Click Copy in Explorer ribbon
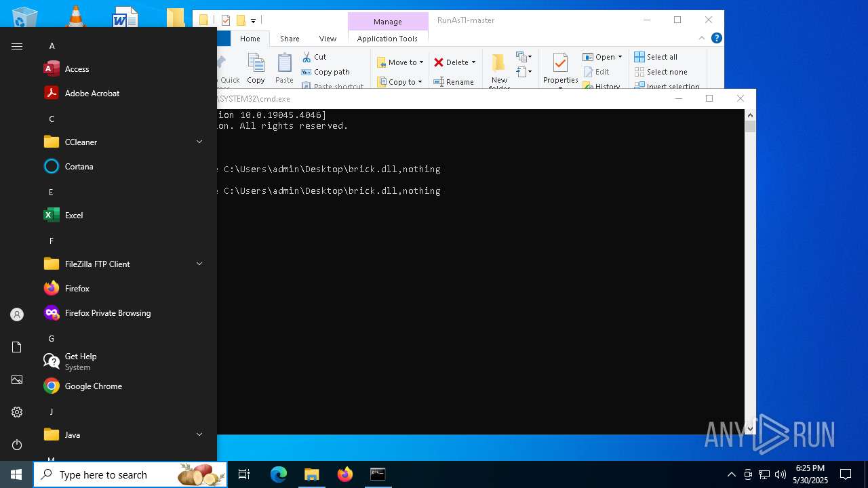The image size is (868, 488). pyautogui.click(x=256, y=69)
